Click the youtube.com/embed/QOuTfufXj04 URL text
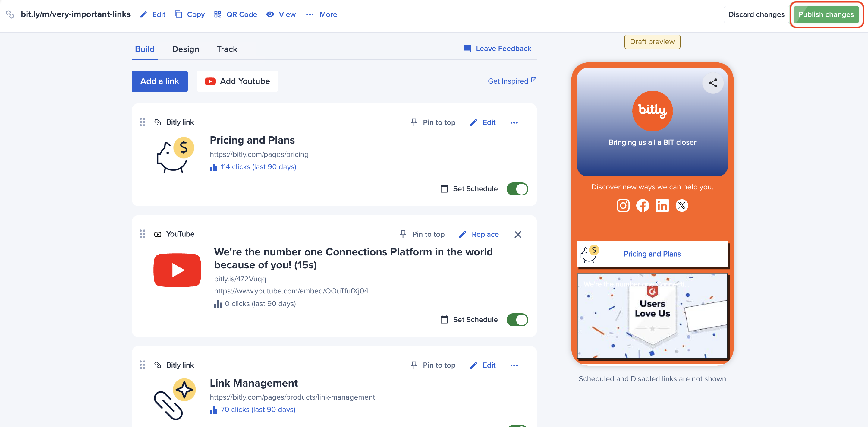868x427 pixels. click(x=291, y=291)
